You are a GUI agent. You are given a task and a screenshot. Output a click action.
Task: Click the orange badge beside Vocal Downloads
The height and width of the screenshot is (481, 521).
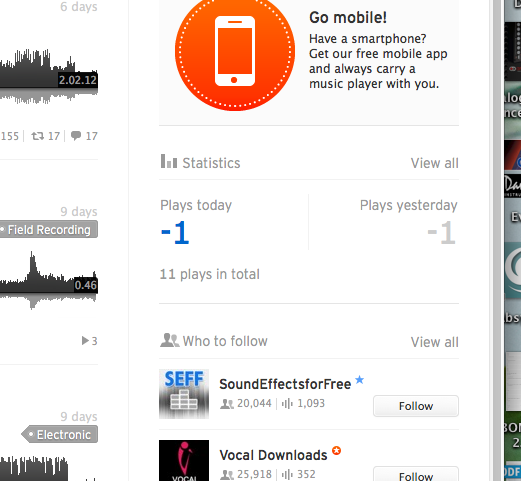point(337,451)
